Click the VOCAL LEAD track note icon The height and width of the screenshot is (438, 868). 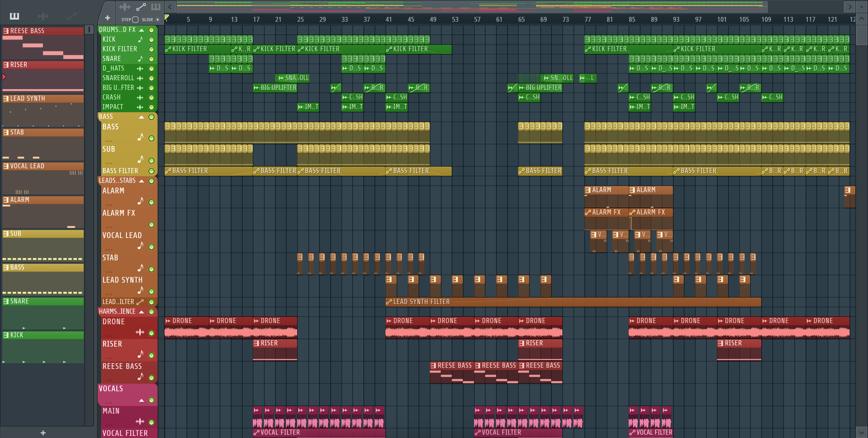pos(140,246)
